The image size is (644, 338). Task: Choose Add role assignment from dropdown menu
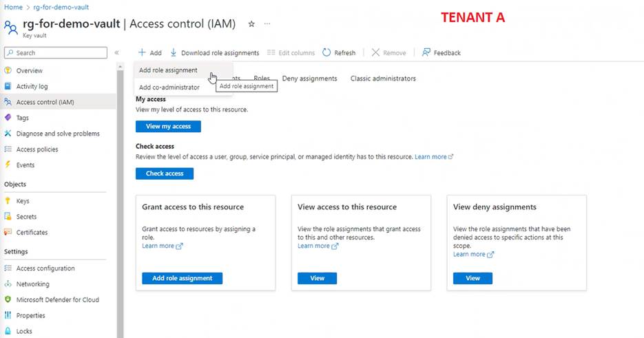tap(183, 70)
